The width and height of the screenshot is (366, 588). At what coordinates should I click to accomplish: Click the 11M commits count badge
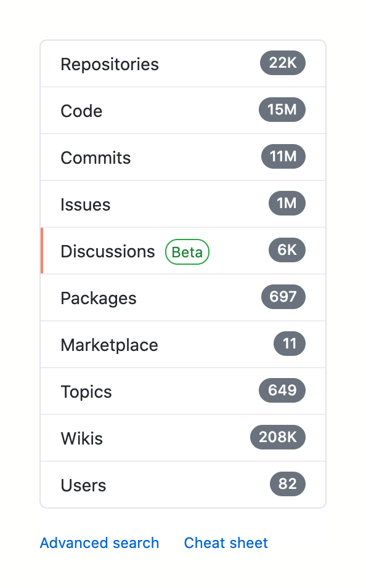click(283, 156)
